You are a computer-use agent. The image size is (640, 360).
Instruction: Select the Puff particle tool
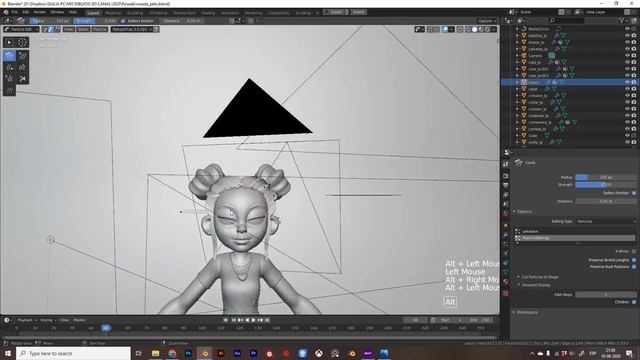click(9, 78)
